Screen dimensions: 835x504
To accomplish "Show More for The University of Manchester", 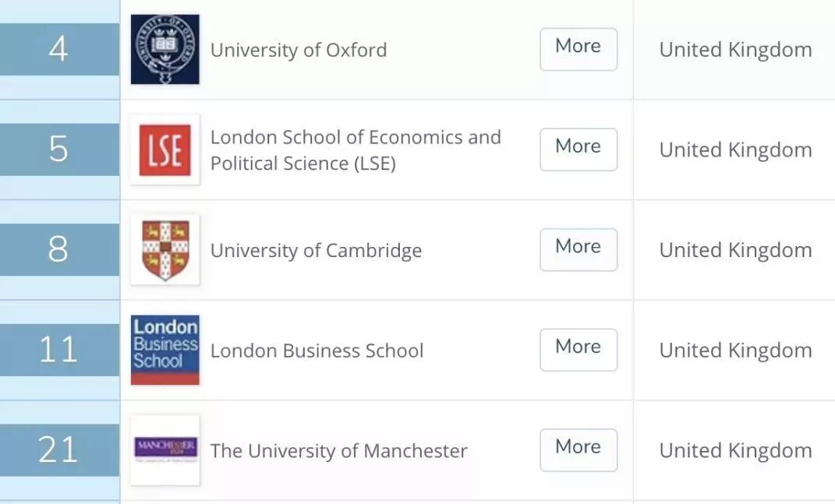I will pos(578,449).
